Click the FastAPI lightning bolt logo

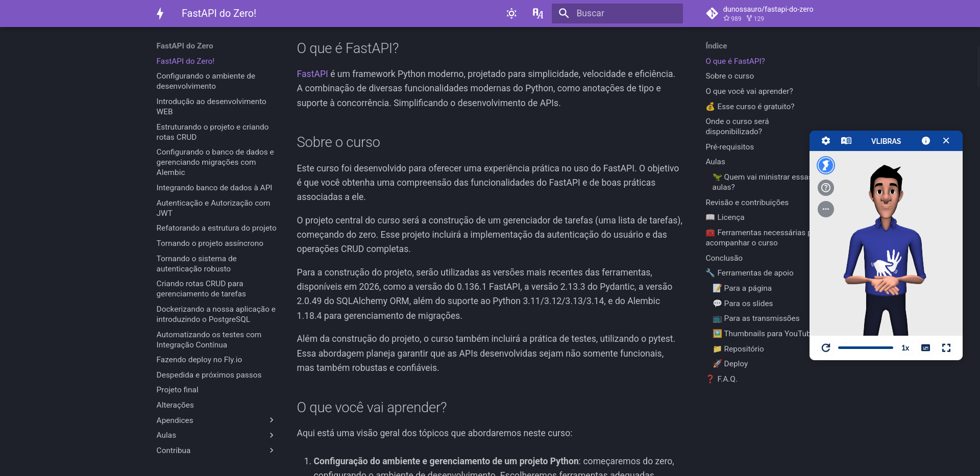(x=160, y=13)
